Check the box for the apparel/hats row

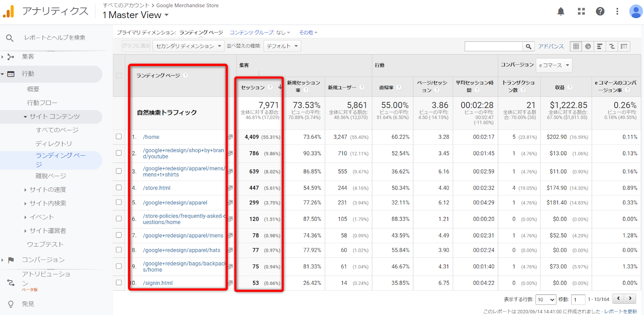pyautogui.click(x=119, y=250)
